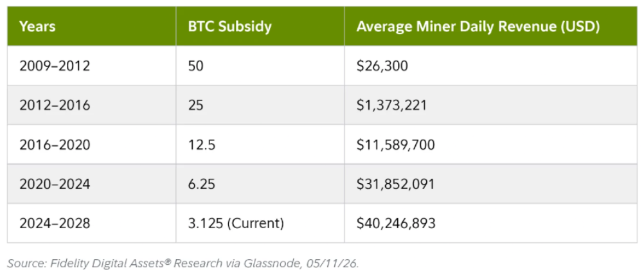Screen dimensions: 644x279
Task: Click the $31,852,091 revenue cell
Action: click(x=491, y=184)
